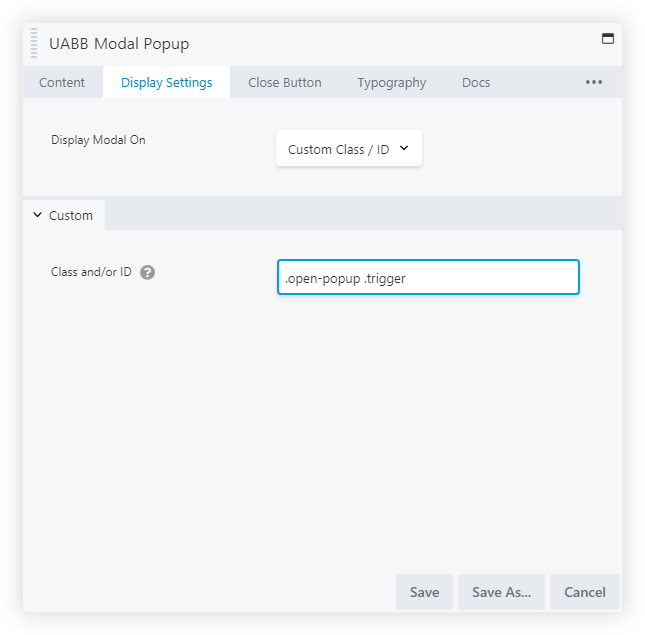Viewport: 645px width, 635px height.
Task: Click the help question mark icon
Action: tap(147, 272)
